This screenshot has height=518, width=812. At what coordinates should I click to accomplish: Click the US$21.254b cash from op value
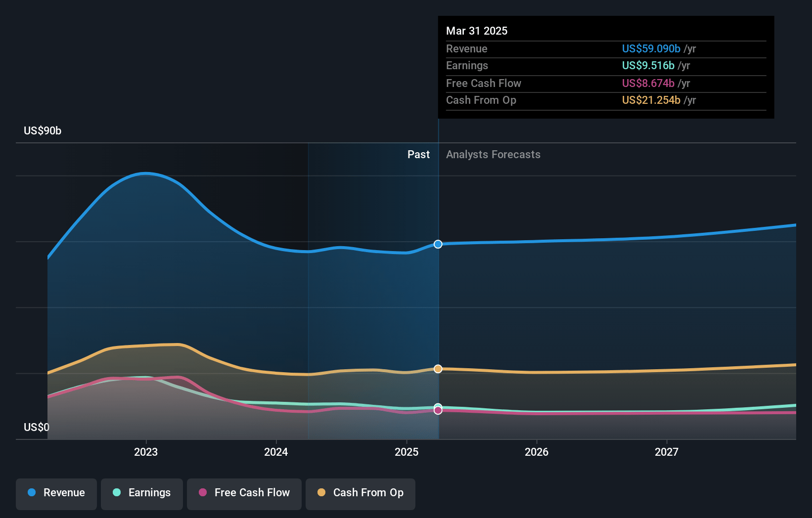point(651,100)
